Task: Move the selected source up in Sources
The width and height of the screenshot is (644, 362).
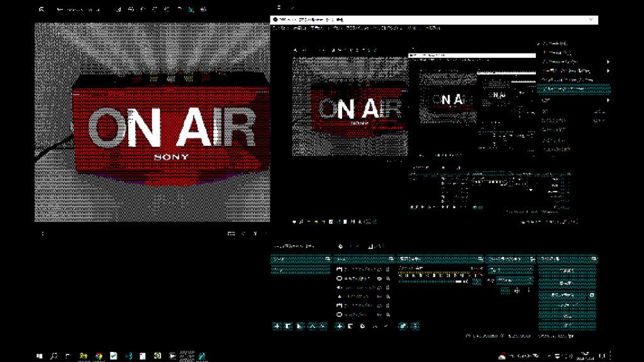Action: tap(374, 326)
